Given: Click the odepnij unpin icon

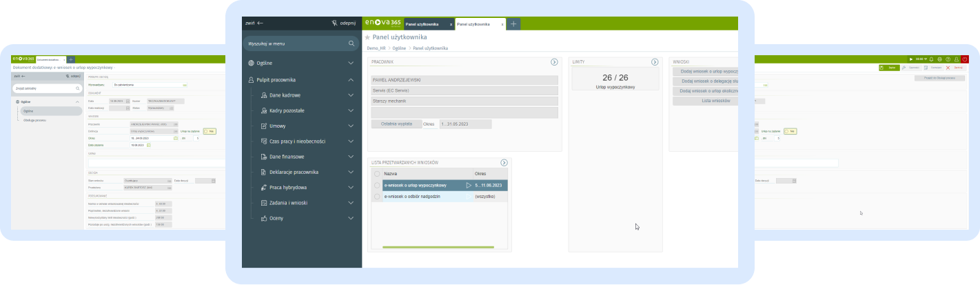Looking at the screenshot, I should (x=335, y=23).
